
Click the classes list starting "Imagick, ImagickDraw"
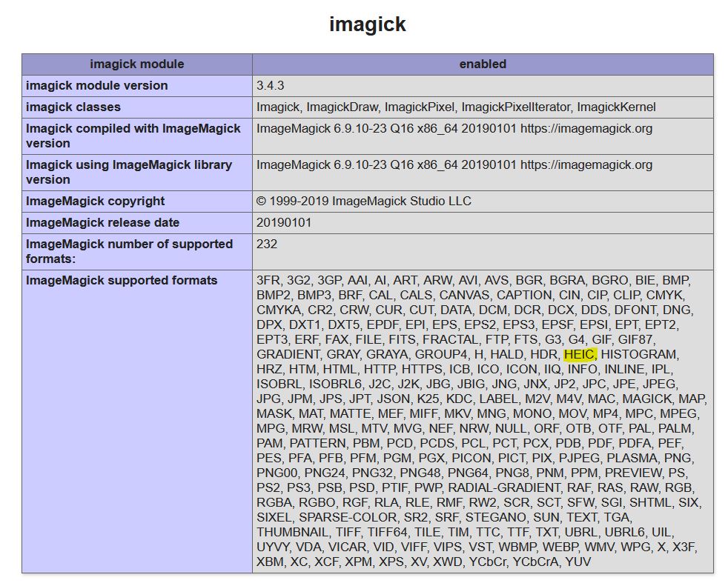click(x=456, y=107)
